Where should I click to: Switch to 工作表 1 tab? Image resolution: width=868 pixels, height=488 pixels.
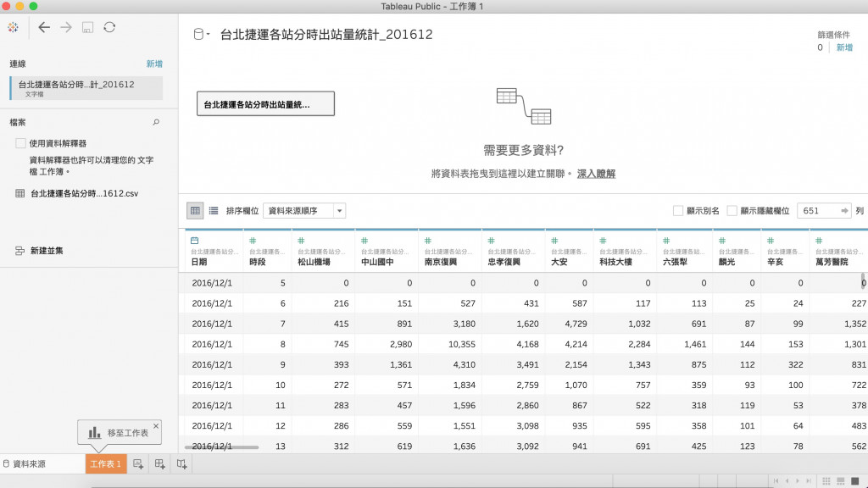(106, 463)
